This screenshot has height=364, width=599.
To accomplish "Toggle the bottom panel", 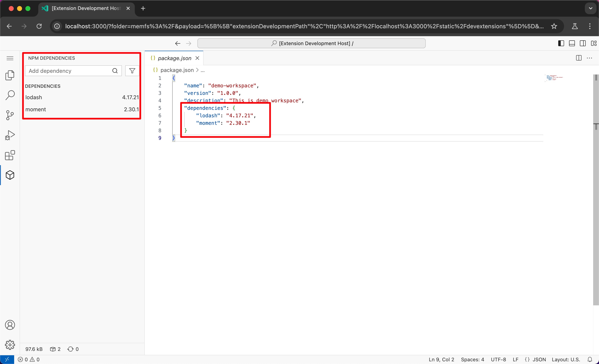I will pyautogui.click(x=572, y=43).
